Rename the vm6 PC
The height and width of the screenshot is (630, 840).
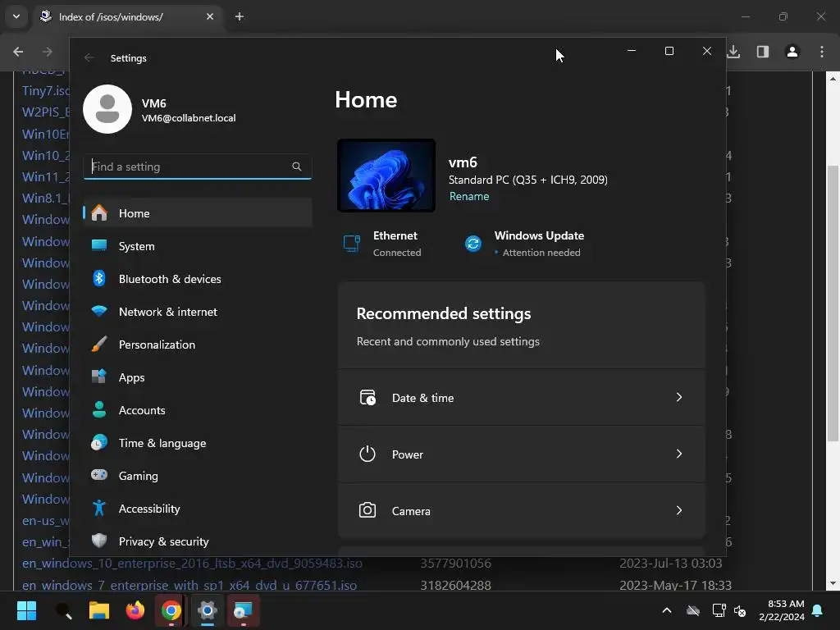[469, 197]
